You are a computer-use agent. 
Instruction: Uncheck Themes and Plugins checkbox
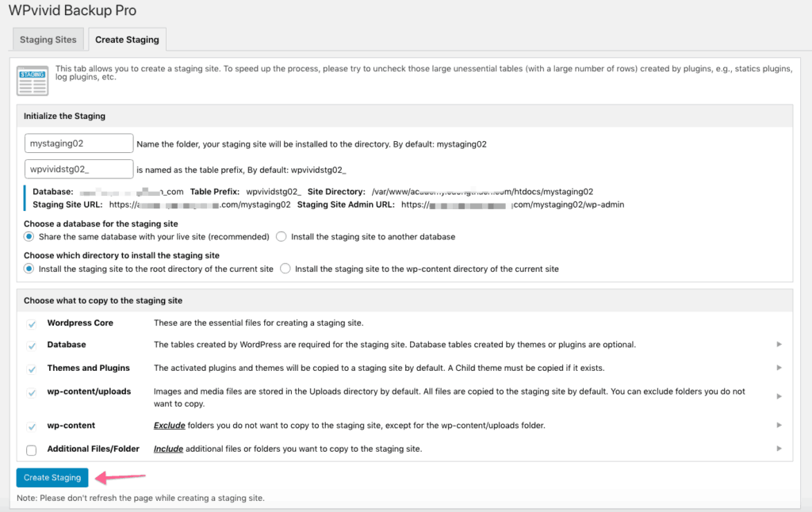coord(32,369)
